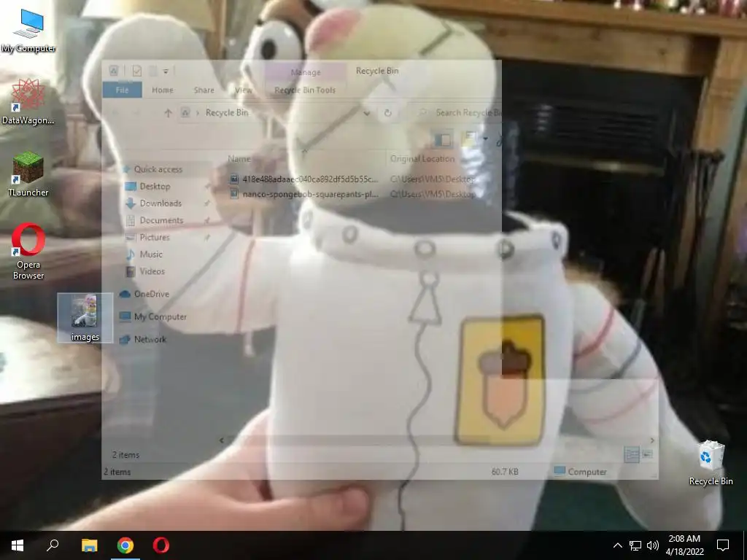747x560 pixels.
Task: Click the horizontal scrollbar right arrow
Action: pyautogui.click(x=653, y=440)
